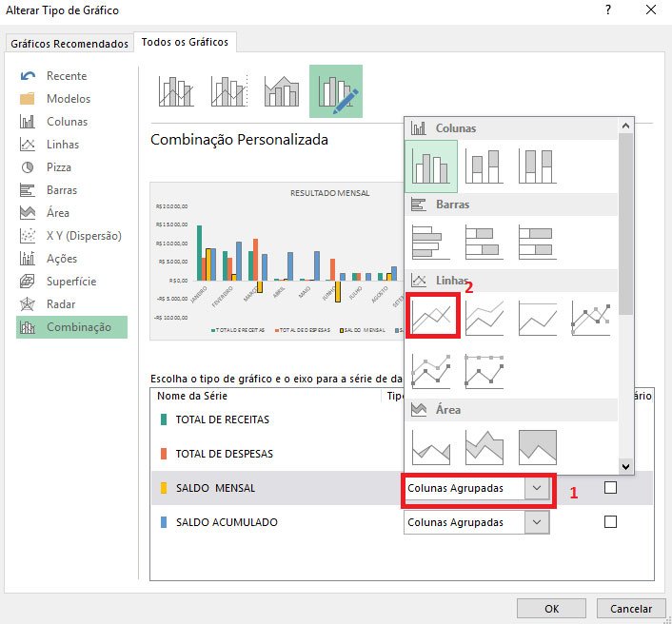Screen dimensions: 672x624
Task: Toggle secondary axis for SALDO MENSAL
Action: (611, 488)
